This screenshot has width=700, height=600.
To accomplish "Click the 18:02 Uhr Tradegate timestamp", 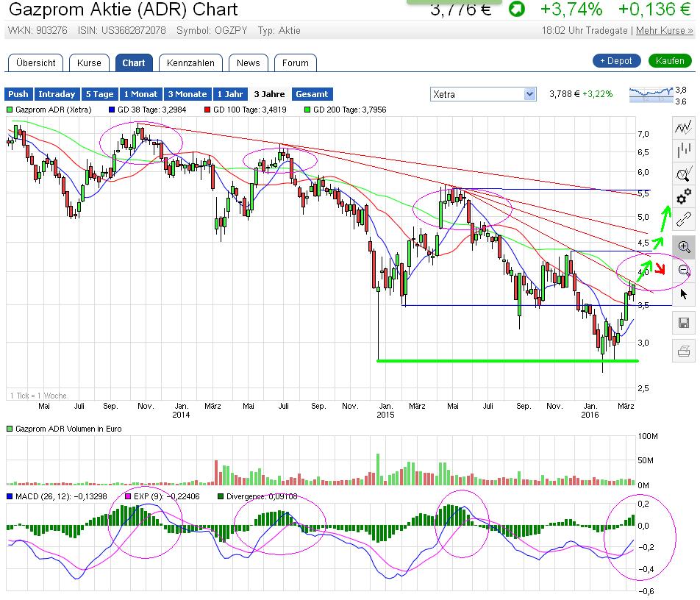I will pyautogui.click(x=585, y=30).
